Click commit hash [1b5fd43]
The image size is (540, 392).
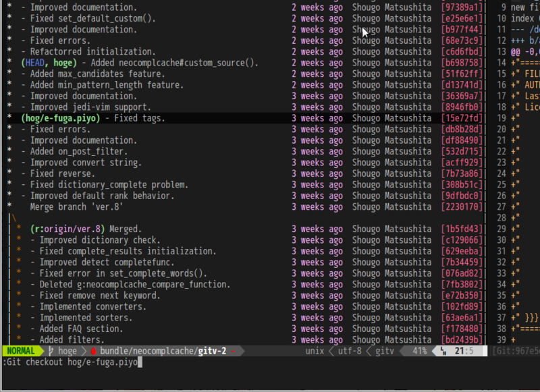462,229
